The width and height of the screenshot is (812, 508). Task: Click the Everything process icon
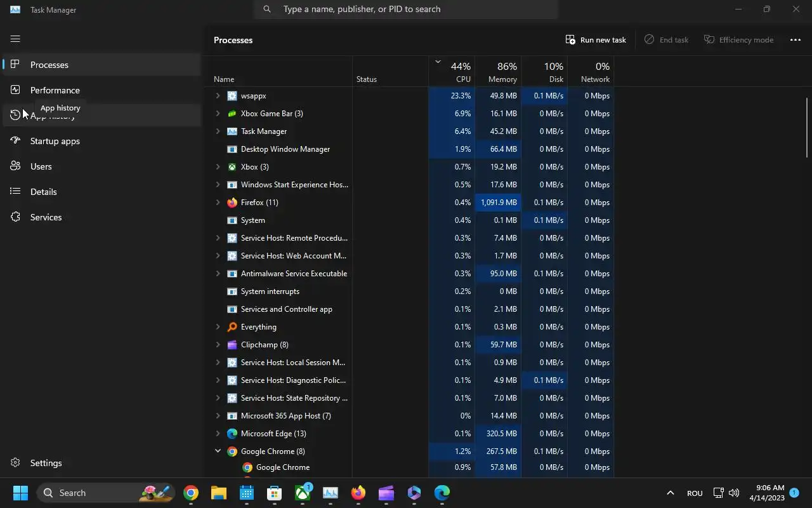point(232,327)
